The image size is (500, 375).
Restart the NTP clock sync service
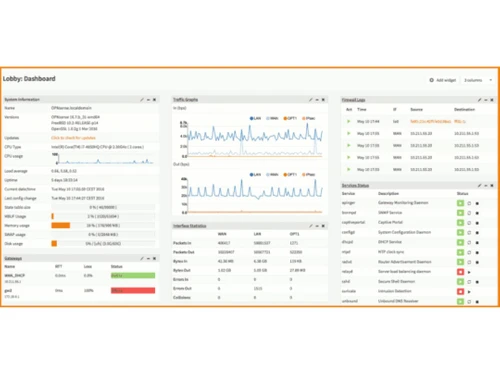point(469,252)
